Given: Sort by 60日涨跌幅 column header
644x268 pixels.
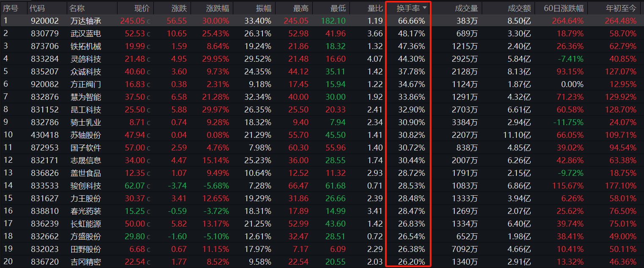Looking at the screenshot, I should click(564, 8).
